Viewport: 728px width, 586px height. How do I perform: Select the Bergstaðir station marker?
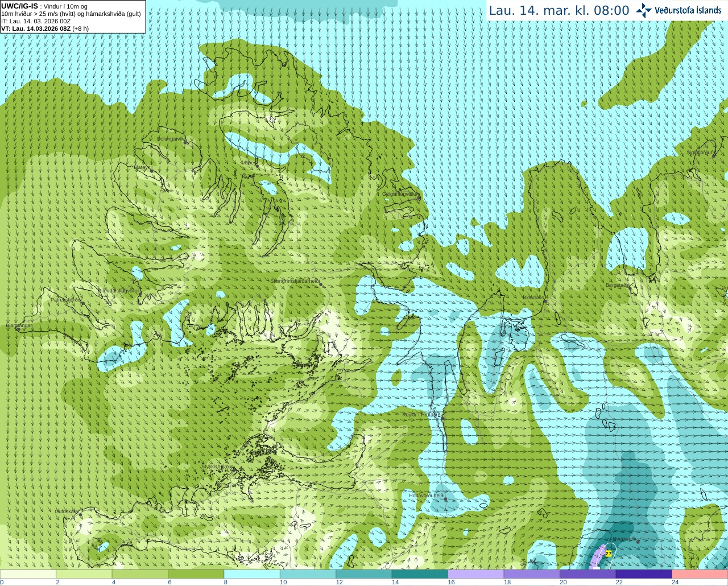coord(631,289)
